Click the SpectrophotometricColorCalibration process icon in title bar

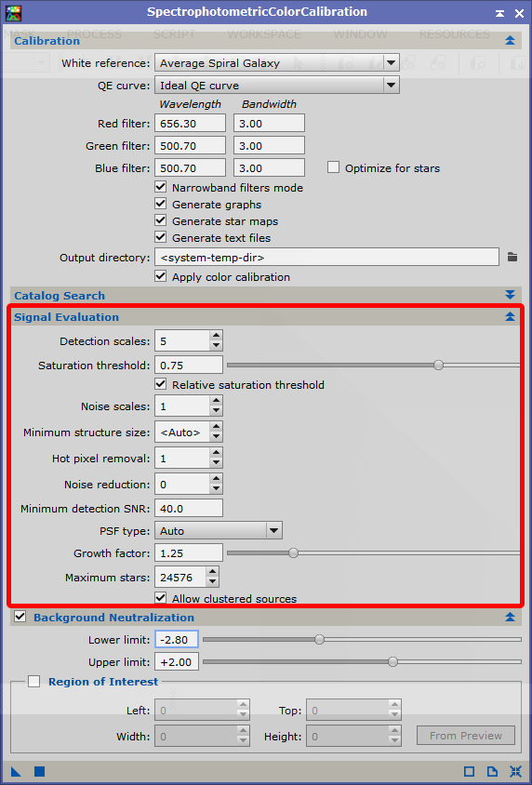(14, 14)
